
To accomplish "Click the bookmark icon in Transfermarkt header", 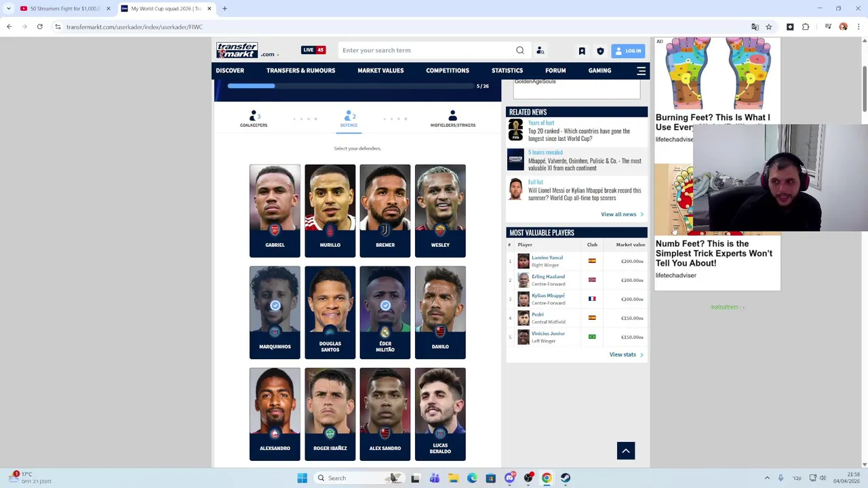I will tap(582, 51).
